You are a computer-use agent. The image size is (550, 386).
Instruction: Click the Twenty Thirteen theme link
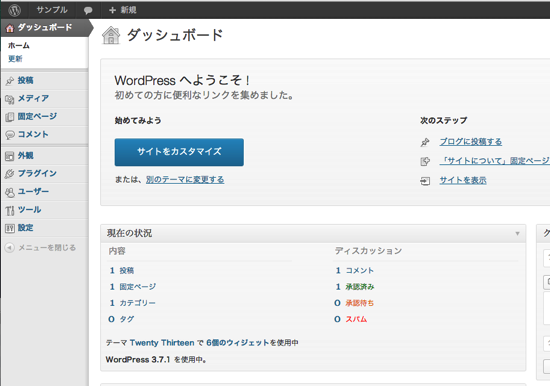pos(162,343)
